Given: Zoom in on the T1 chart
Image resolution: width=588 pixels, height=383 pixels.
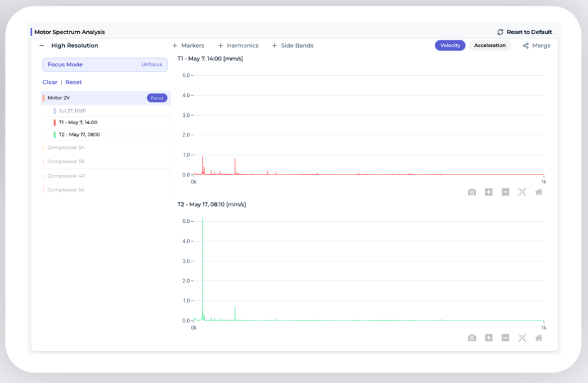Looking at the screenshot, I should coord(489,192).
